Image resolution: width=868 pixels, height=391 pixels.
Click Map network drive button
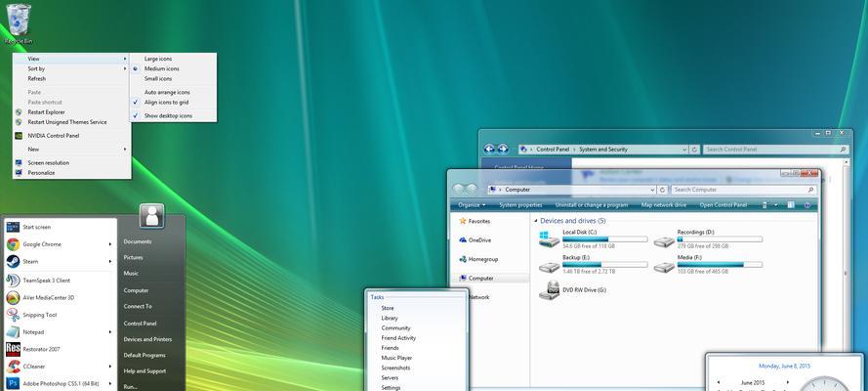pos(664,205)
